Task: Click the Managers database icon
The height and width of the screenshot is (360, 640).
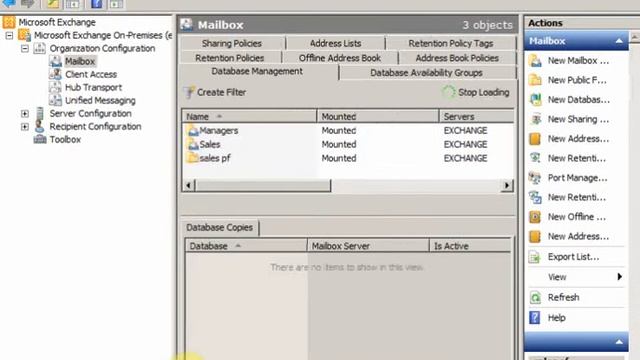Action: tap(192, 131)
